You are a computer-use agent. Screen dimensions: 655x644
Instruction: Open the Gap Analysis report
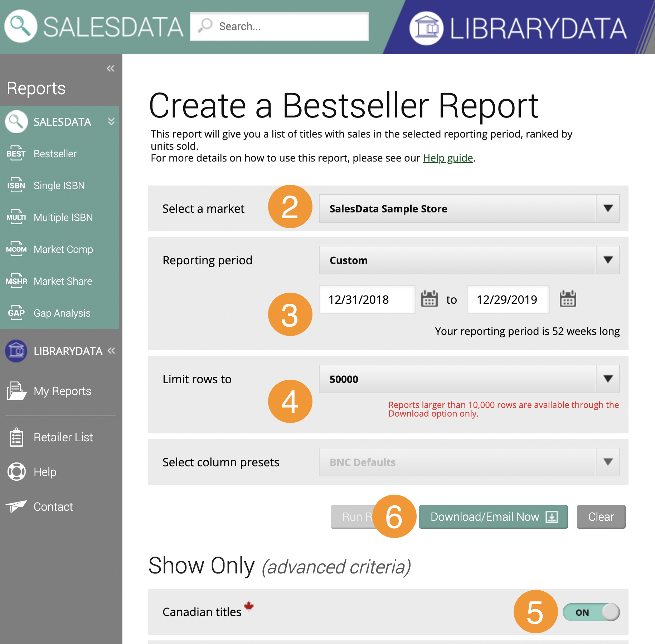(x=62, y=313)
